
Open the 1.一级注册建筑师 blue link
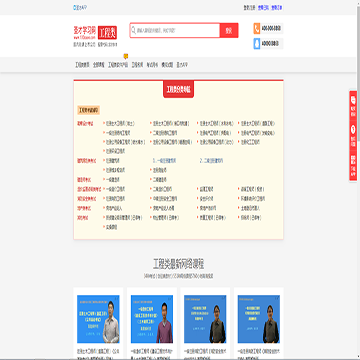(164, 161)
